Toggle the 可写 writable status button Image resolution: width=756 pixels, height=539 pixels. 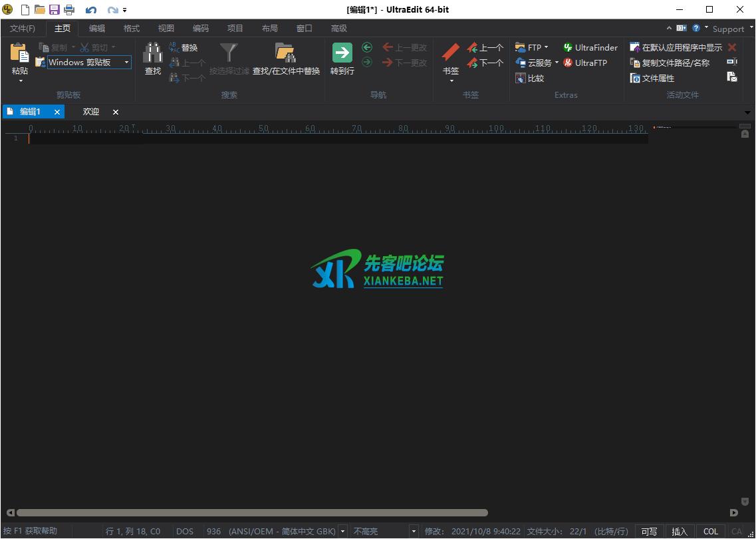(649, 531)
